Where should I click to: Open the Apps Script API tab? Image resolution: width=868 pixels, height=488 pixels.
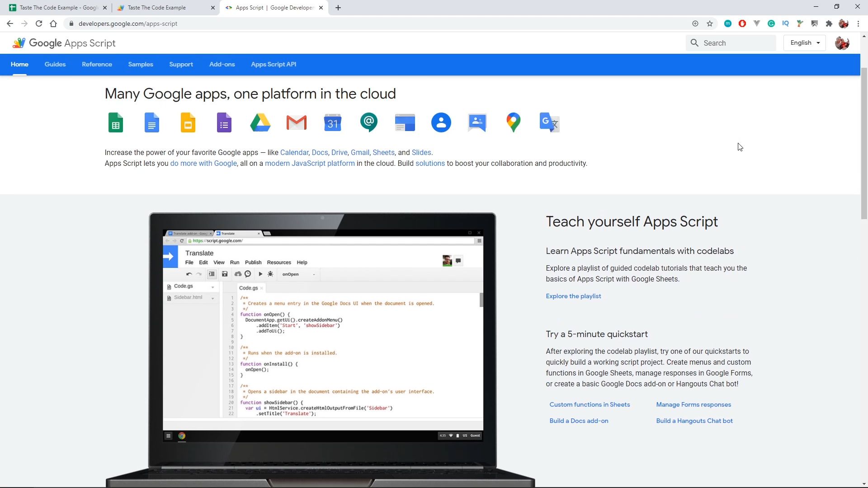pos(274,64)
